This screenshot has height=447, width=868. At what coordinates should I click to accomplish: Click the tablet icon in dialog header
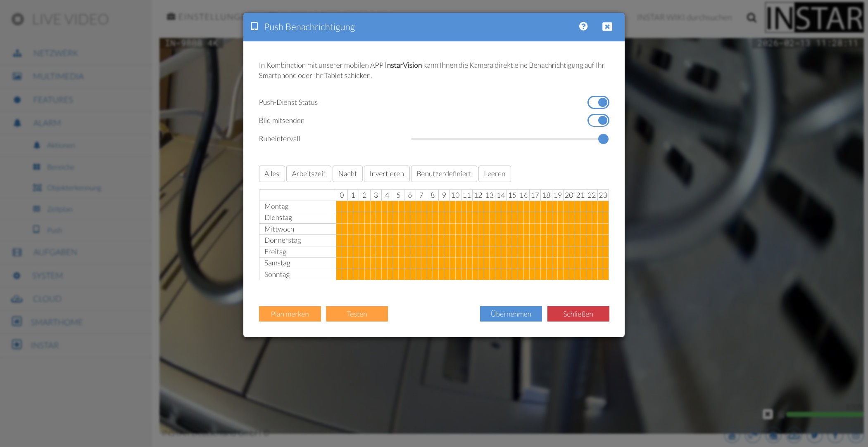(x=254, y=26)
